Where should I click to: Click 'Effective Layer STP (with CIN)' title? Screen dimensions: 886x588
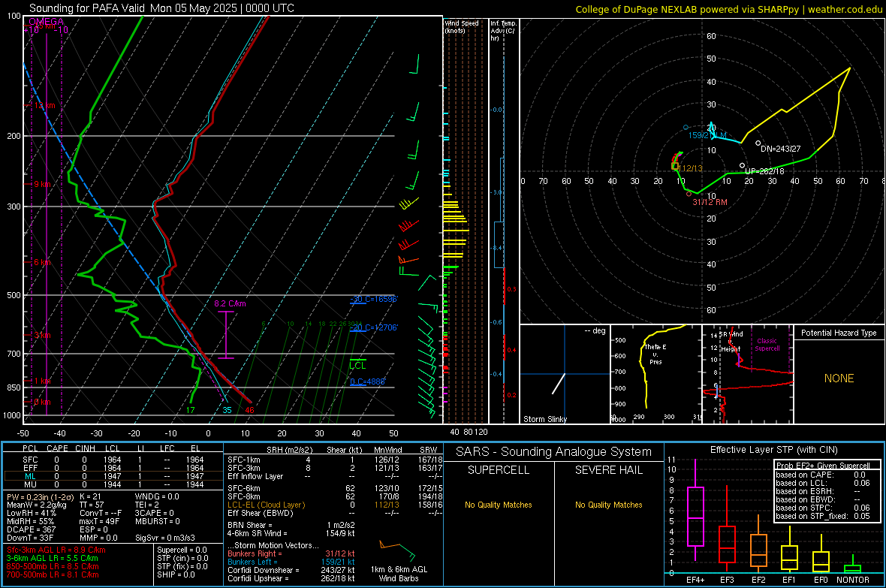click(774, 450)
